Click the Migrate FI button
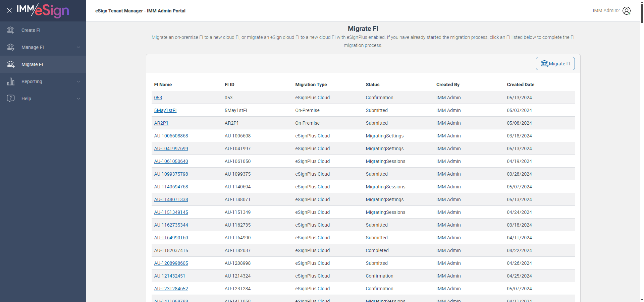 [555, 64]
